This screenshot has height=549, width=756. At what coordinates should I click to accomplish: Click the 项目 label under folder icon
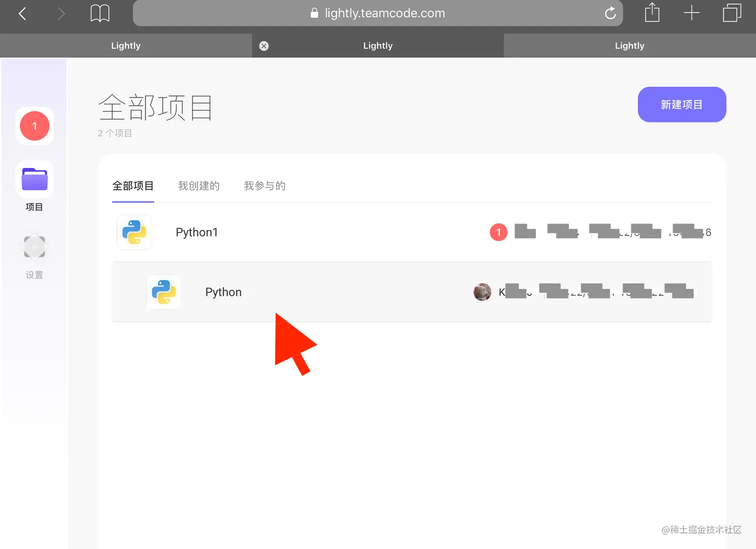click(x=34, y=207)
